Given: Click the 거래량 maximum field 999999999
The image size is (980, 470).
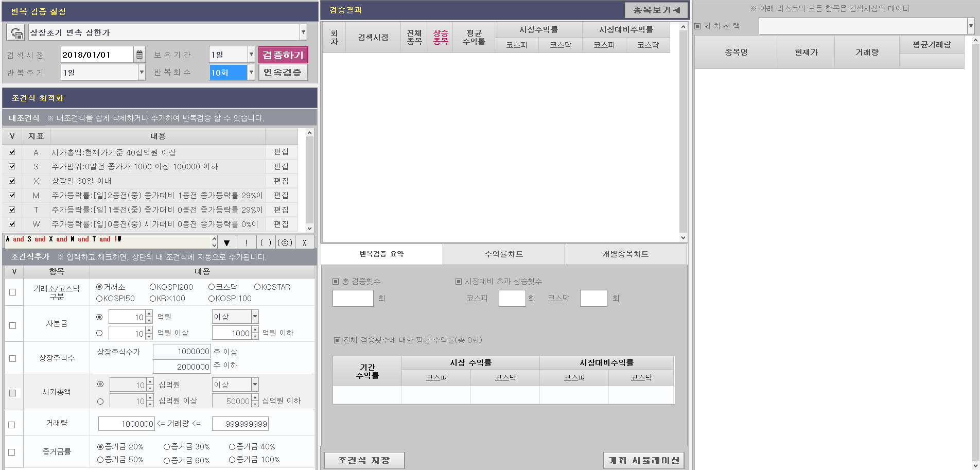Looking at the screenshot, I should point(240,424).
